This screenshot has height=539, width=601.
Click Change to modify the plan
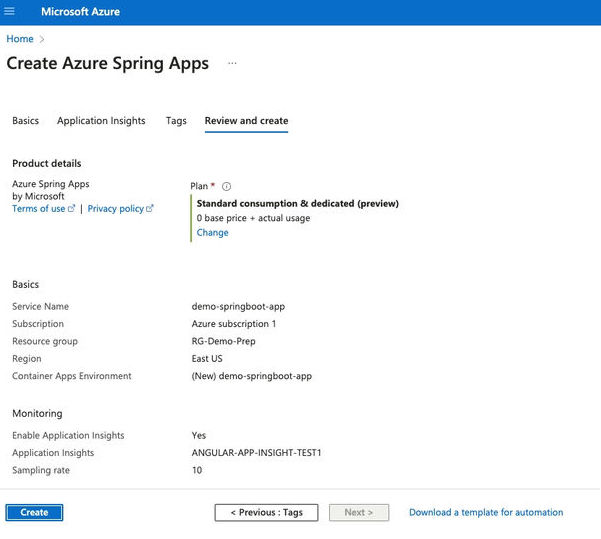(x=212, y=233)
